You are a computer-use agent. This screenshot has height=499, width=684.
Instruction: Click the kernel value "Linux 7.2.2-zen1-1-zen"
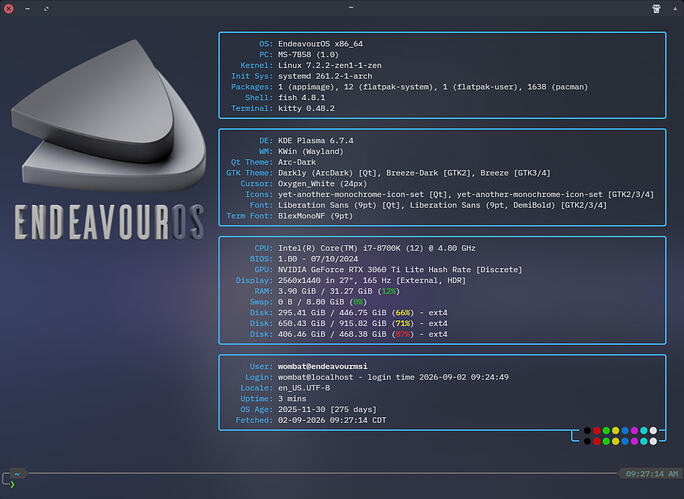pyautogui.click(x=330, y=65)
